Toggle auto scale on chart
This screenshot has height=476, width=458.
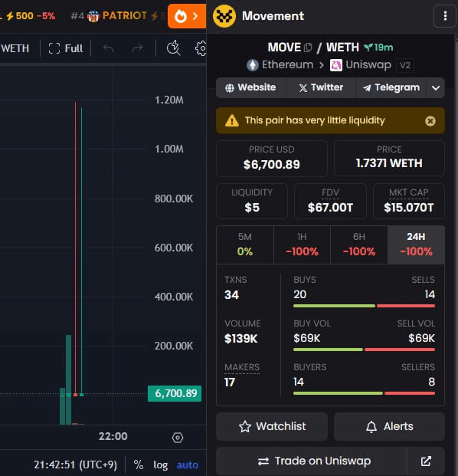click(x=188, y=465)
